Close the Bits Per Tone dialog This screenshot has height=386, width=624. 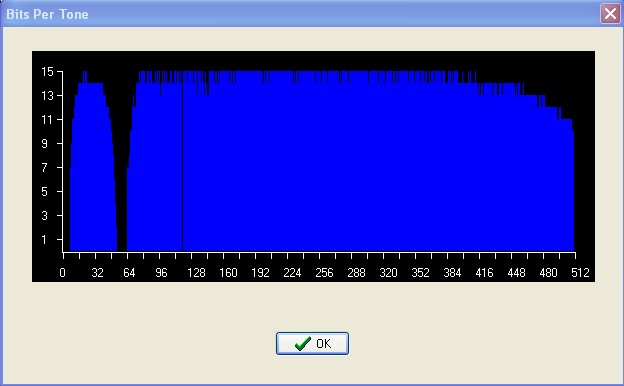[x=610, y=14]
